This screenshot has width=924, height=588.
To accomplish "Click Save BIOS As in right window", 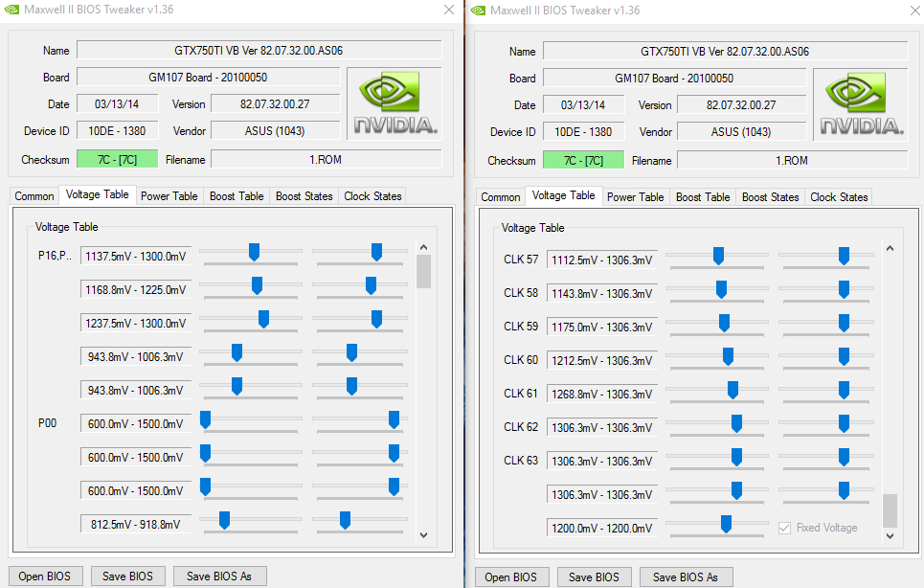I will click(x=686, y=577).
